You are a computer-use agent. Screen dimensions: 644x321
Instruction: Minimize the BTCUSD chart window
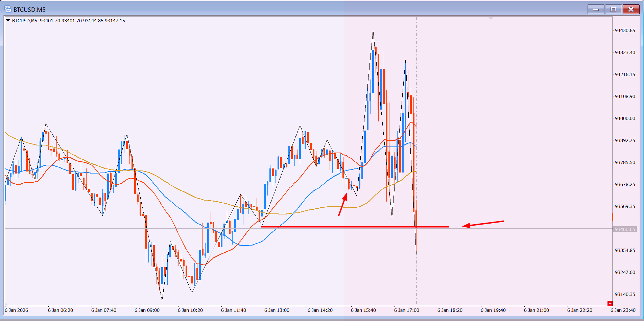[596, 9]
